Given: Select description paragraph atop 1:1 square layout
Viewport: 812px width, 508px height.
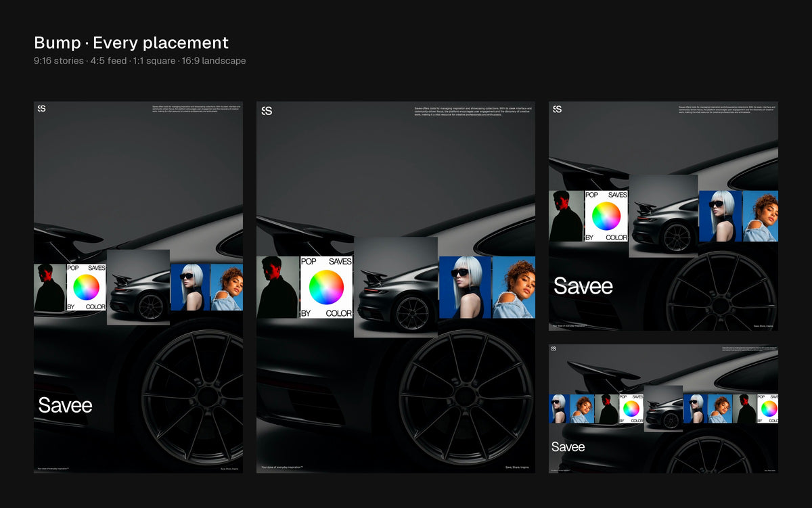Looking at the screenshot, I should (x=727, y=109).
